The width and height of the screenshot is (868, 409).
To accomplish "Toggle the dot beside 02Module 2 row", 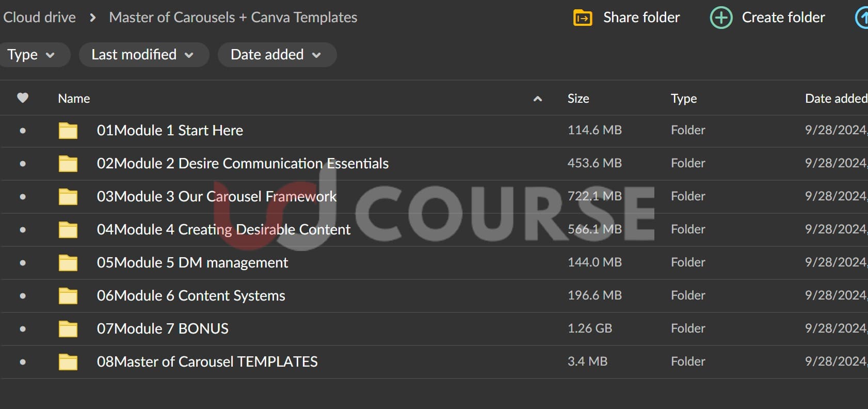I will point(23,164).
